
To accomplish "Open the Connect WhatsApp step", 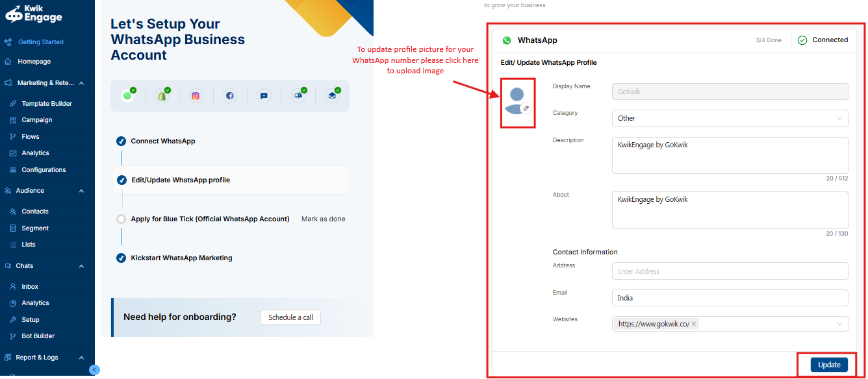I will coord(163,141).
